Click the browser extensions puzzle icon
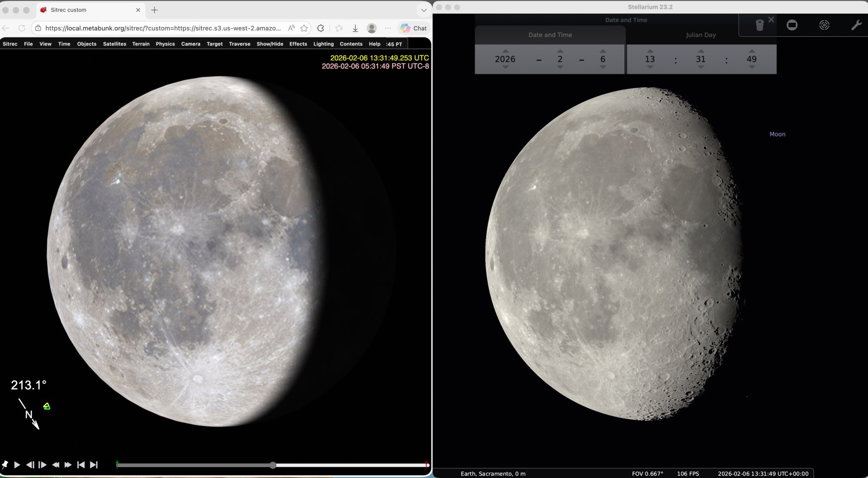868x478 pixels. coord(321,28)
